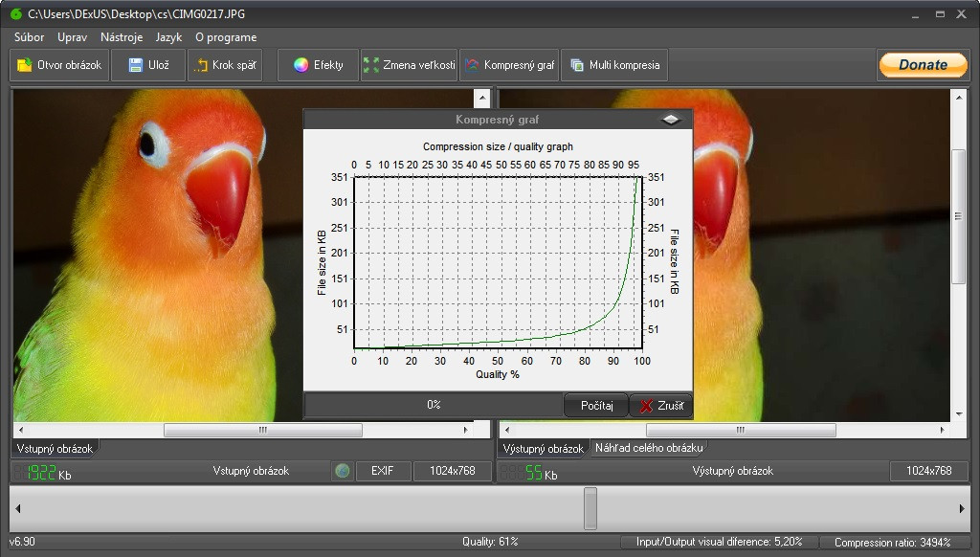Open the Súbor menu
Image resolution: width=980 pixels, height=557 pixels.
[30, 37]
